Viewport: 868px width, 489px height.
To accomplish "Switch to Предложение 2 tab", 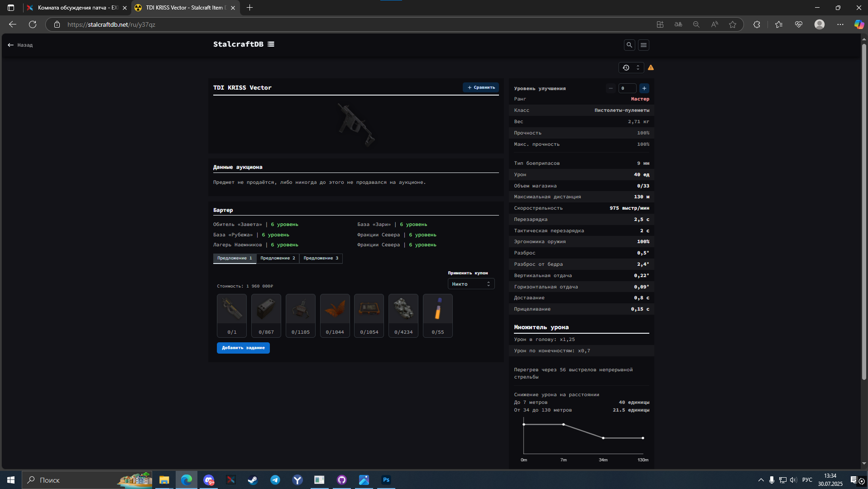I will (278, 258).
